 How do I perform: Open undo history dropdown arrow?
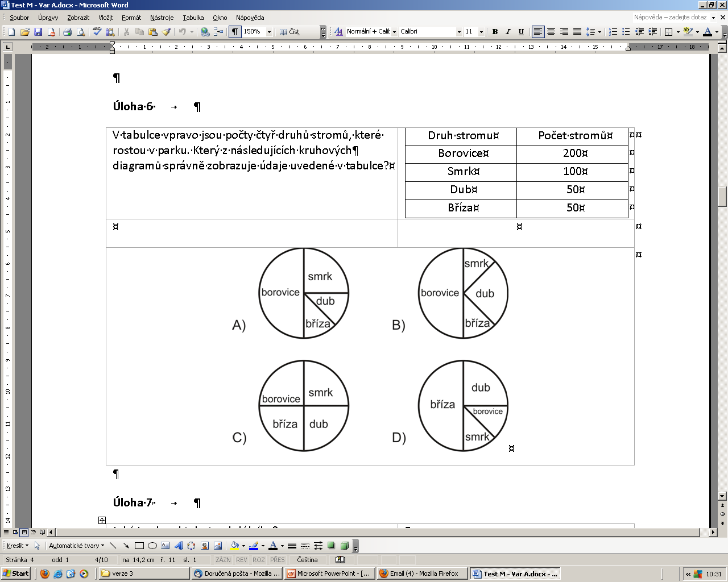coord(192,32)
